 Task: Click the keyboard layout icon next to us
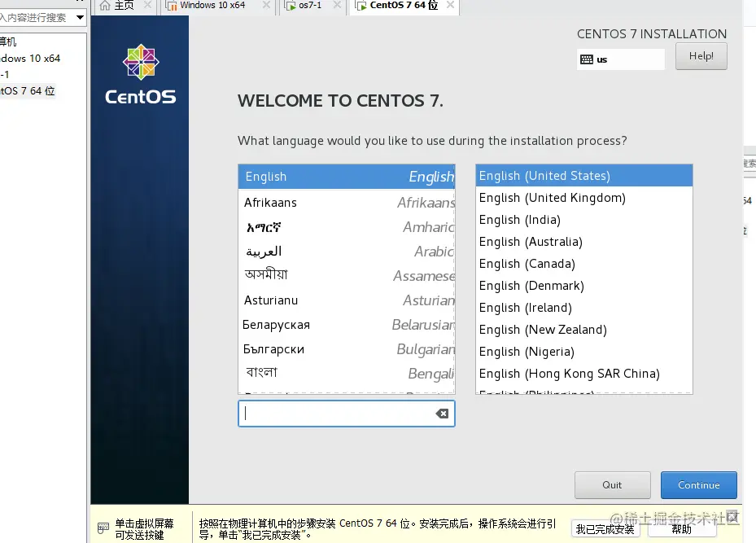click(586, 59)
